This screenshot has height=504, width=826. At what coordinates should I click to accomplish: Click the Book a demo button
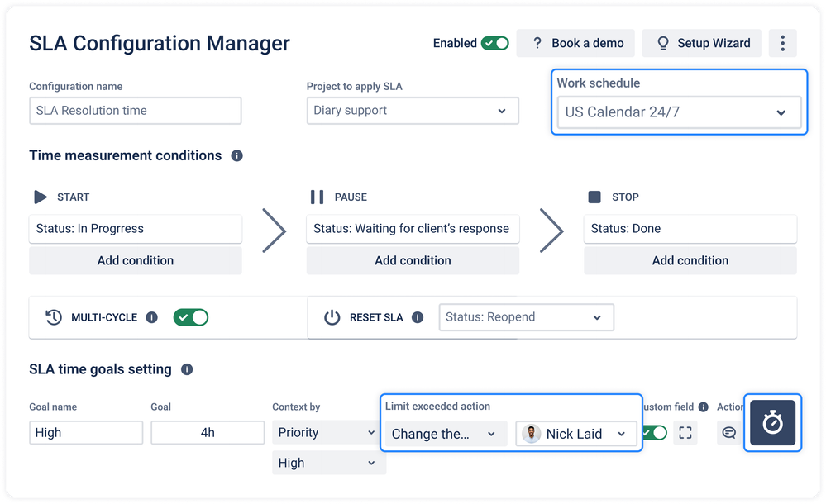tap(575, 43)
